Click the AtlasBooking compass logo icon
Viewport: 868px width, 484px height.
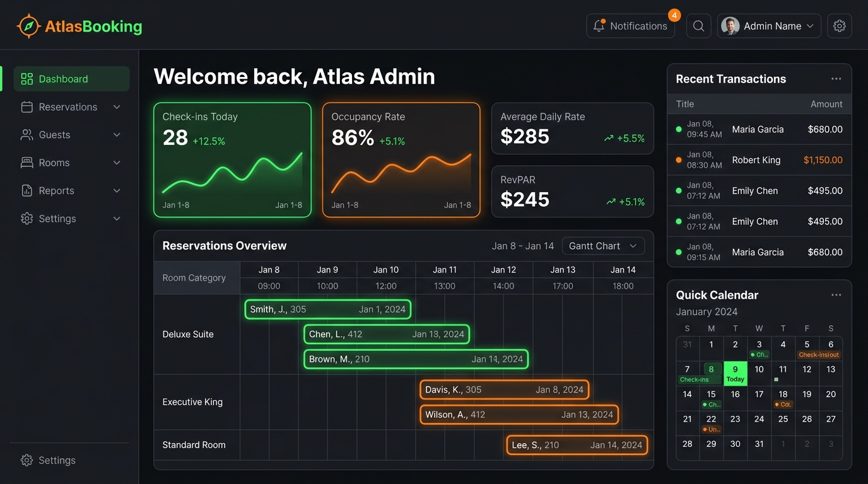coord(28,26)
